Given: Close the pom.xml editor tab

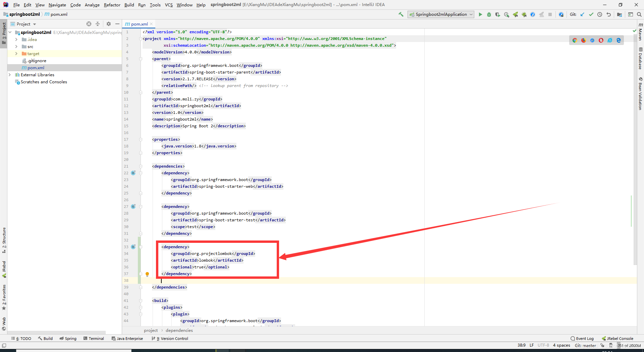Looking at the screenshot, I should [151, 24].
